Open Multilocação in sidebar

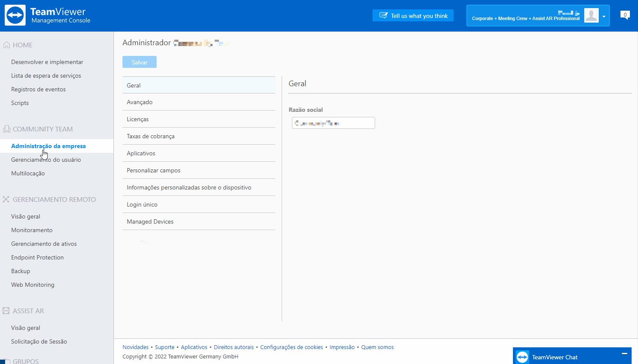[x=28, y=173]
